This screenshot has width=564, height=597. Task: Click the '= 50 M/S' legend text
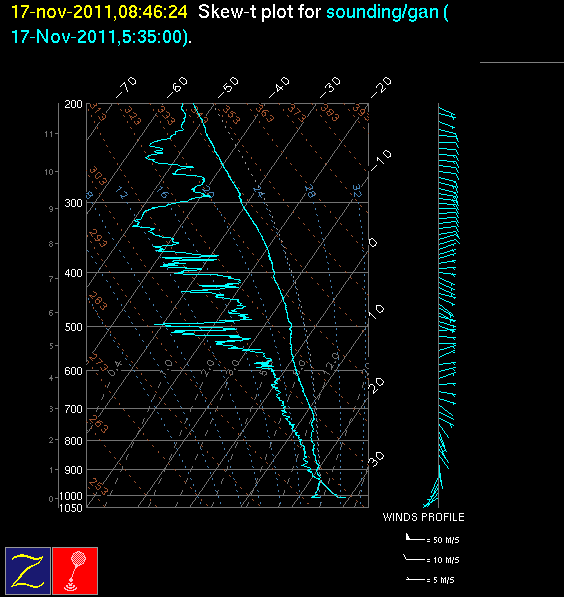443,540
